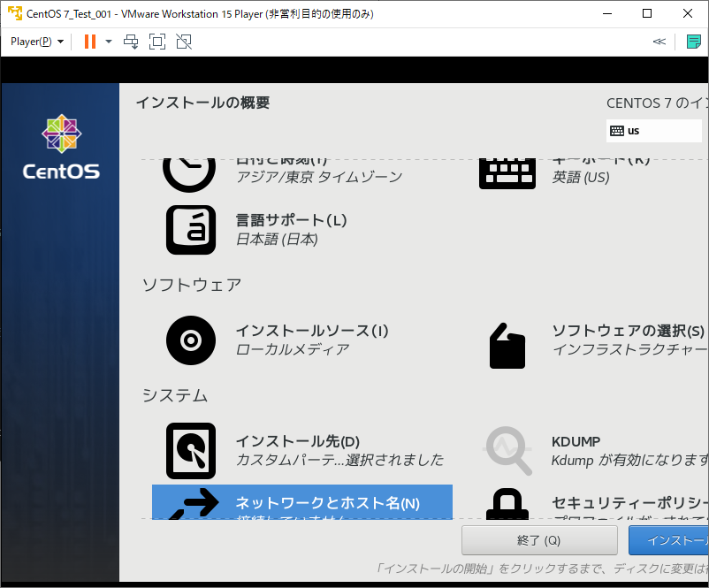Screen dimensions: 709x588
Task: Click the software selection package icon
Action: point(507,346)
